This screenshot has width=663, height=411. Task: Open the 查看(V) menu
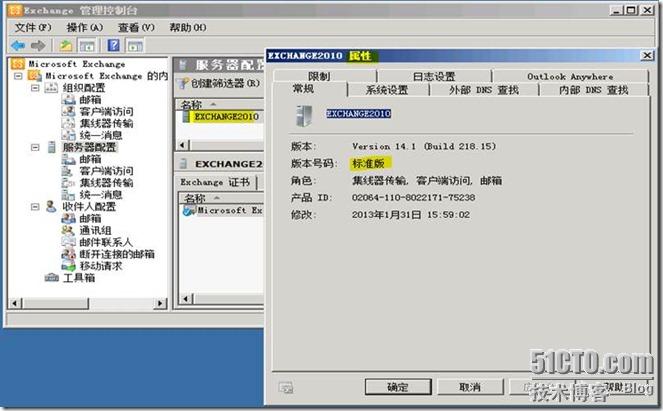[x=136, y=27]
